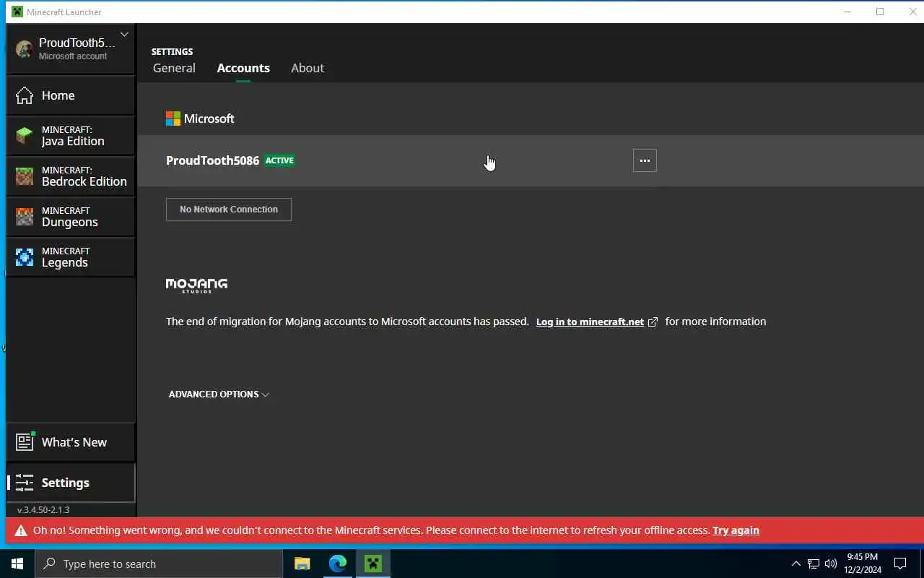Open the About tab
924x578 pixels.
308,68
